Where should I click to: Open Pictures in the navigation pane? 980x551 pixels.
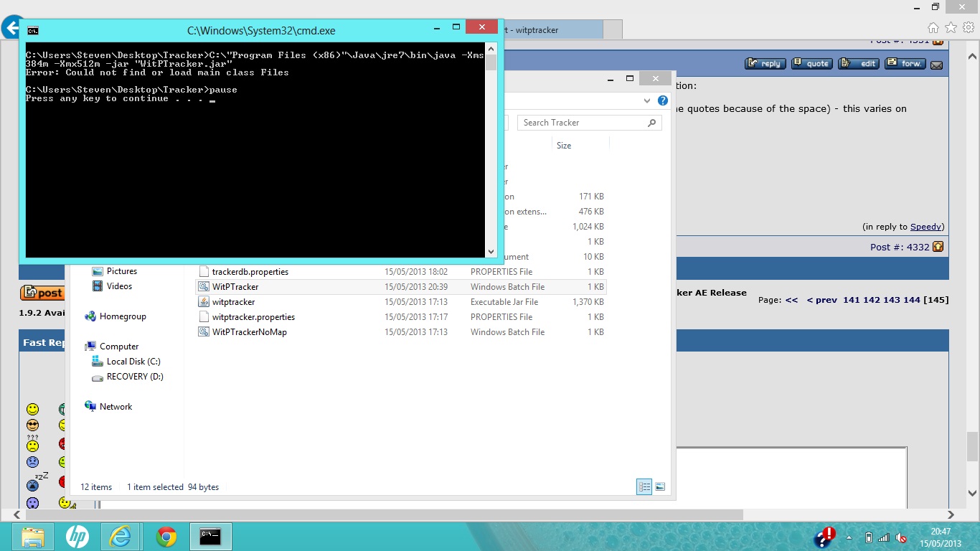[121, 271]
